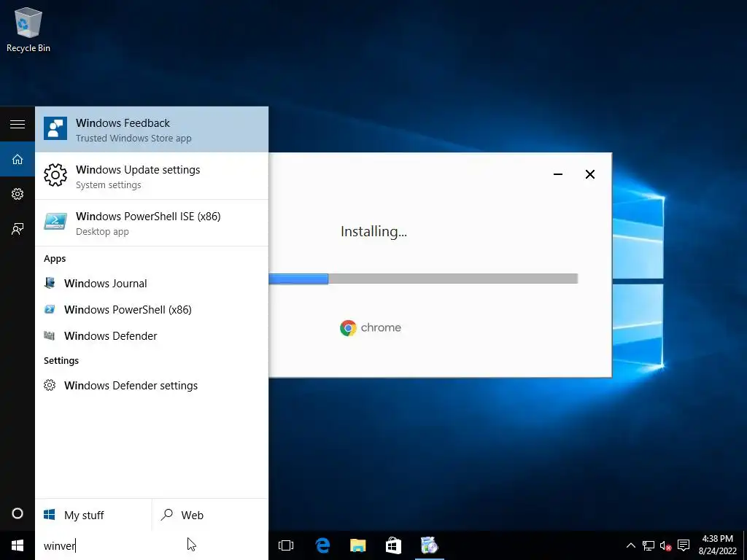Switch search to Web results

(x=210, y=515)
